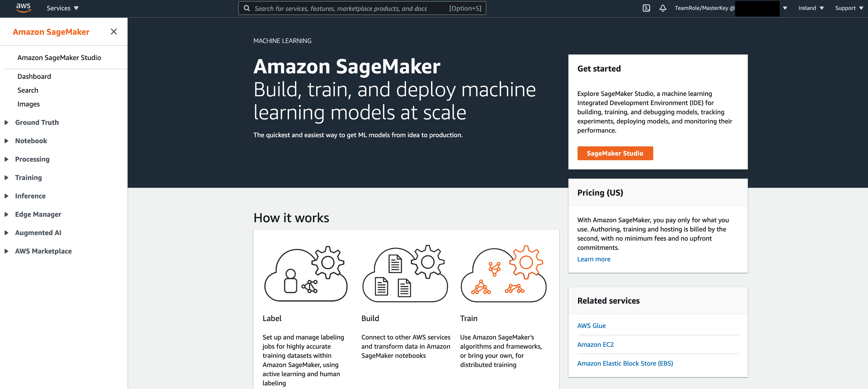Click the search magnifier icon

pyautogui.click(x=246, y=8)
